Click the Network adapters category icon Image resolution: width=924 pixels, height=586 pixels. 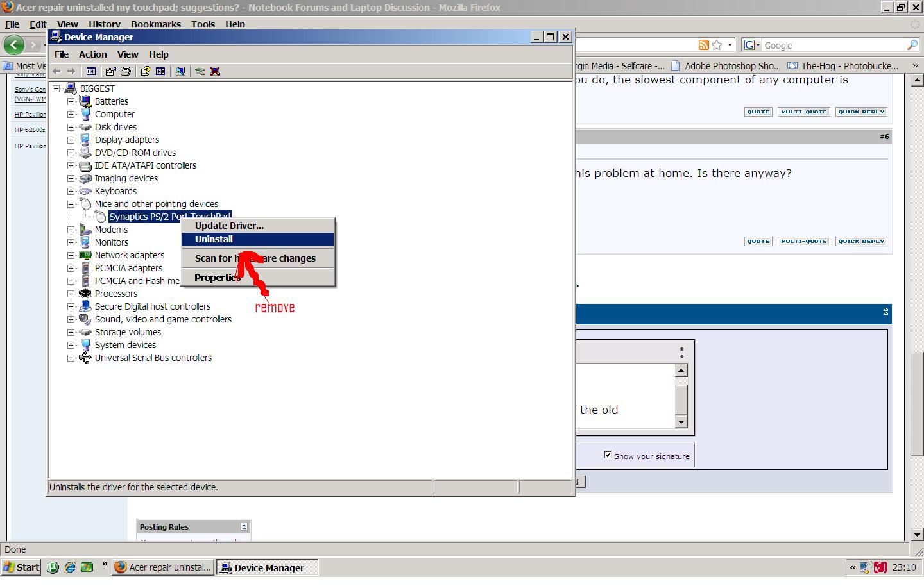tap(85, 255)
